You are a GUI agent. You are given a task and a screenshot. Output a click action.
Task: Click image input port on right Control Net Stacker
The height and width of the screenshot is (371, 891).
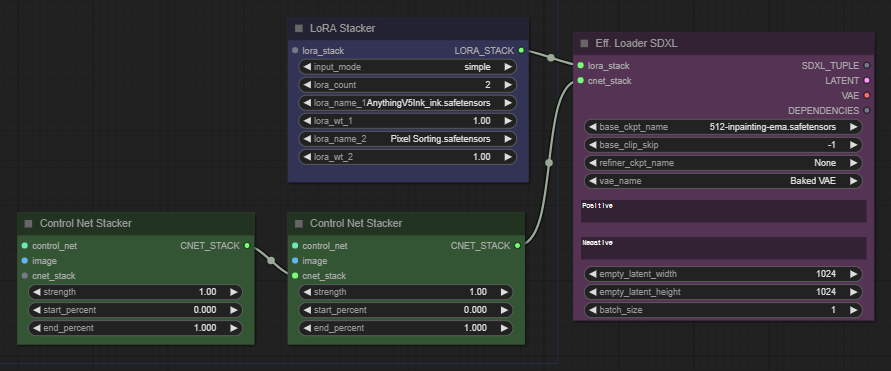(x=295, y=261)
